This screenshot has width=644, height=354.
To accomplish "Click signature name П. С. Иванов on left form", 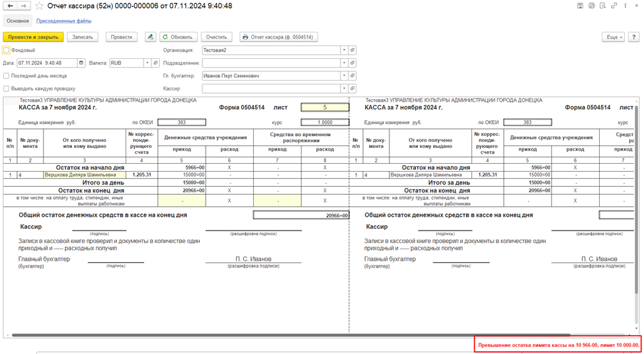I will coord(253,259).
